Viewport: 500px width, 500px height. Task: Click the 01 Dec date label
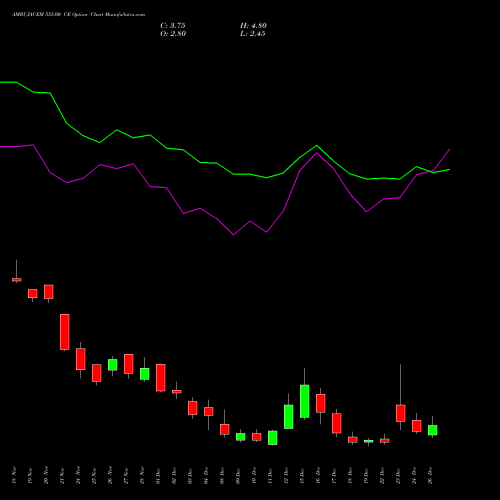click(x=158, y=475)
